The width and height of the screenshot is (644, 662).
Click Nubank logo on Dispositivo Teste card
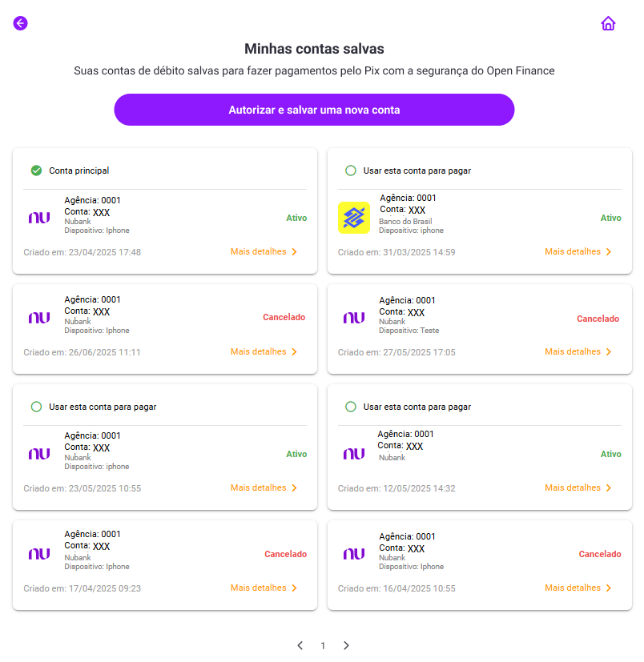[x=354, y=318]
